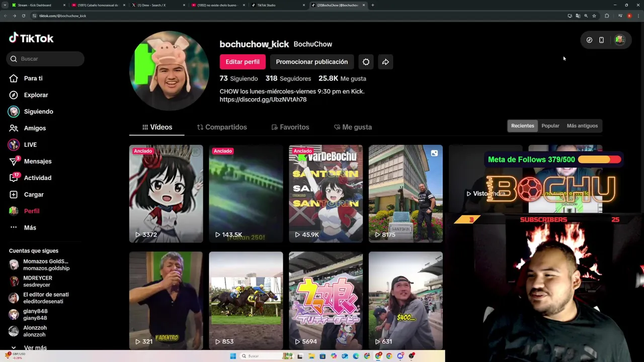
Task: Open the discord.gg link in bio
Action: 263,100
